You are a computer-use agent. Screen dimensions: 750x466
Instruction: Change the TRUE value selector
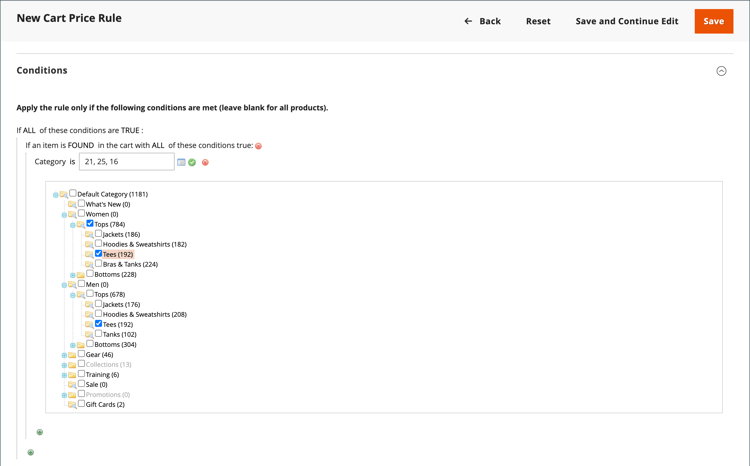coord(130,130)
